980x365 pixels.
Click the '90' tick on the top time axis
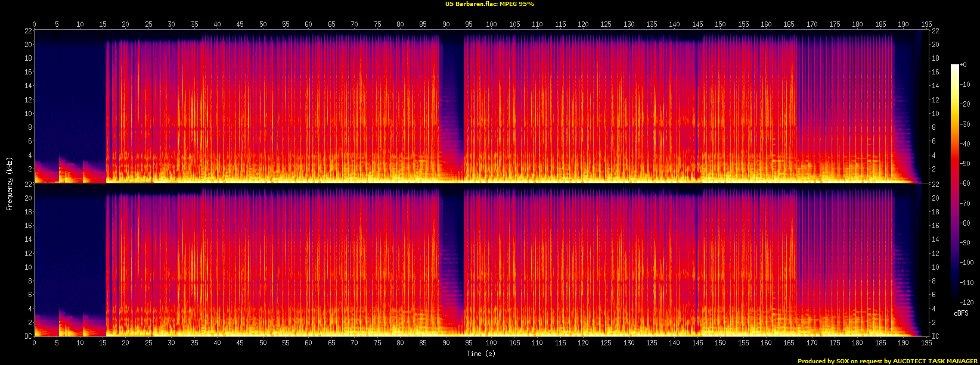pyautogui.click(x=446, y=24)
